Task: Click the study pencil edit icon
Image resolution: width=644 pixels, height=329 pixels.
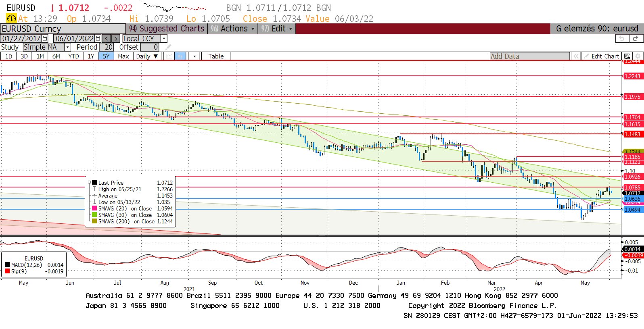Action: point(168,47)
